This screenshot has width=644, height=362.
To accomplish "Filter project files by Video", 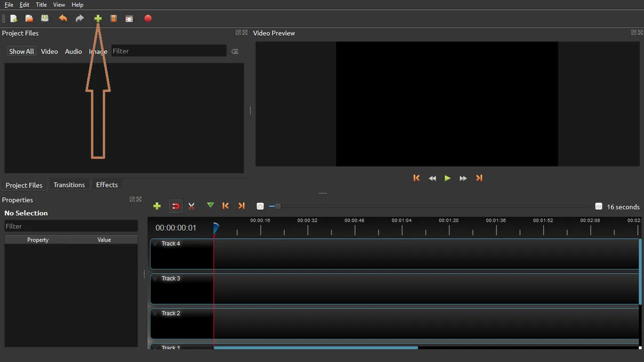I will tap(49, 51).
